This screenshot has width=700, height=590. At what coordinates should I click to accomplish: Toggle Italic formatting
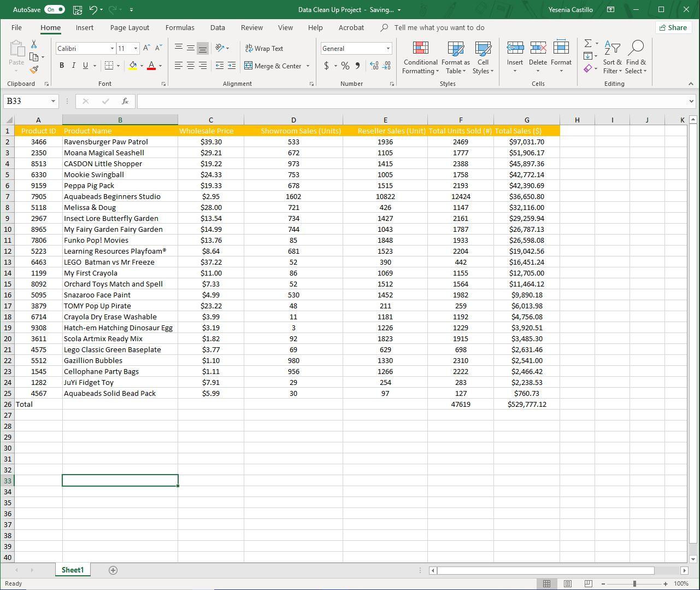pos(73,66)
